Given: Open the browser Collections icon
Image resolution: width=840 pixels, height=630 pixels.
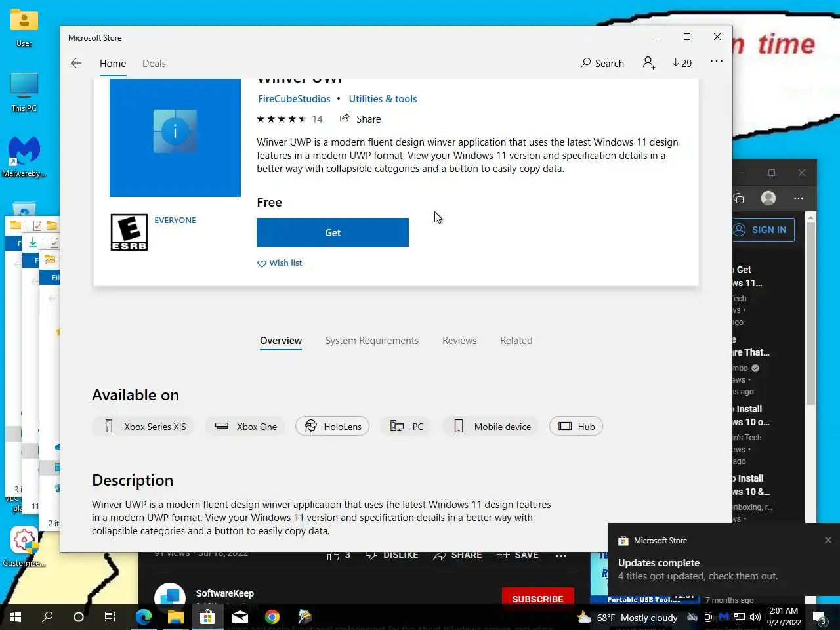Looking at the screenshot, I should (x=738, y=198).
